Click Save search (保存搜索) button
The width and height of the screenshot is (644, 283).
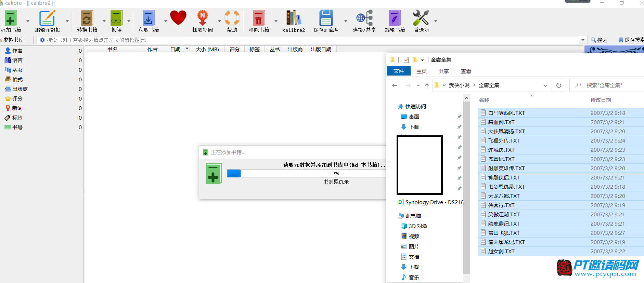point(632,40)
